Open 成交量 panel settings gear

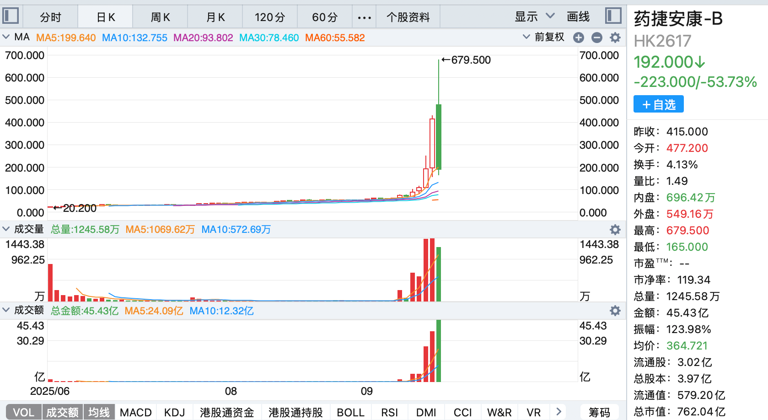pos(615,230)
